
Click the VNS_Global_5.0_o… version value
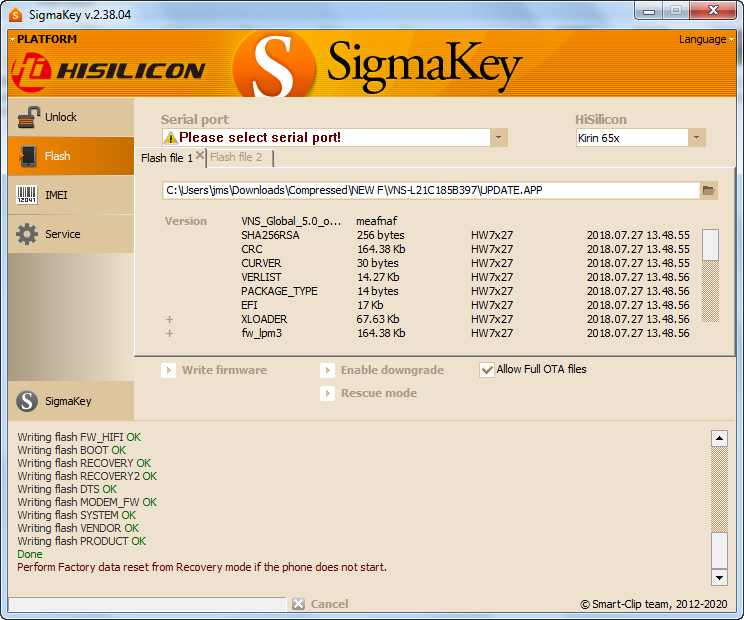pyautogui.click(x=291, y=221)
